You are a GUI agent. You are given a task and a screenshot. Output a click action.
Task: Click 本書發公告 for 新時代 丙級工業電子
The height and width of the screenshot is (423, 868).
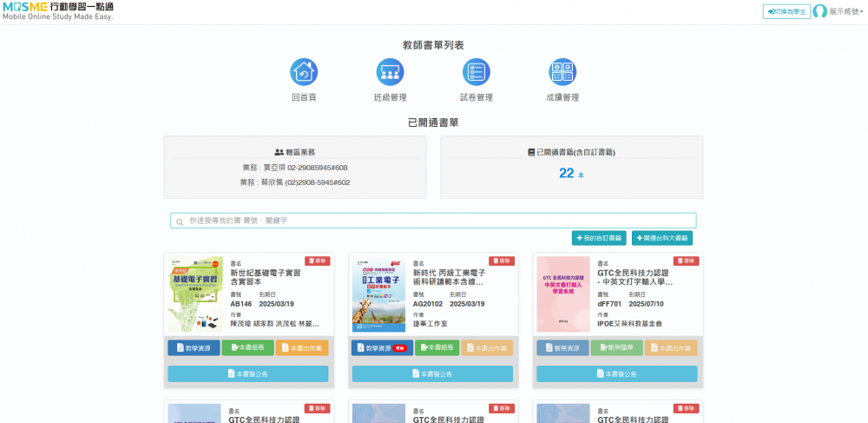tap(432, 373)
